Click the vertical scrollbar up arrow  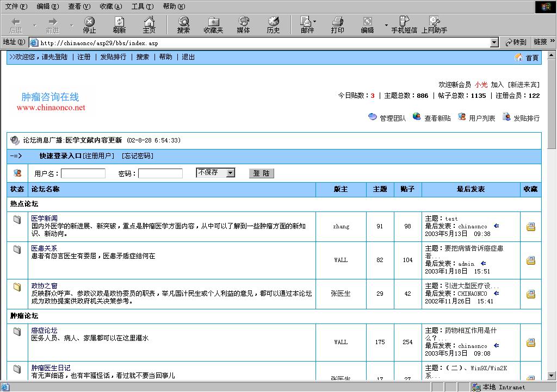pyautogui.click(x=551, y=55)
